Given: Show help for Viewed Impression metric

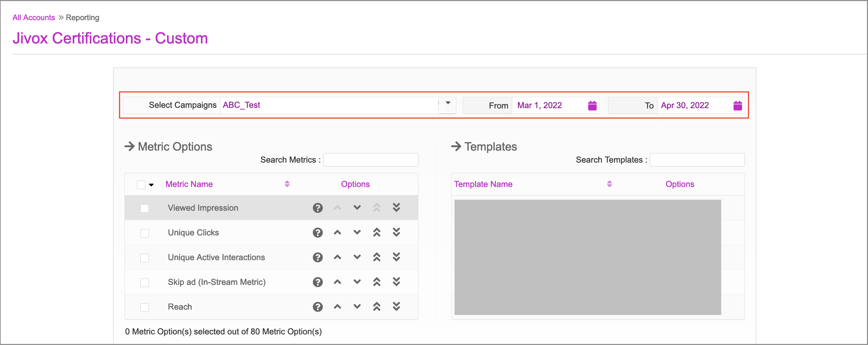Looking at the screenshot, I should pos(318,208).
